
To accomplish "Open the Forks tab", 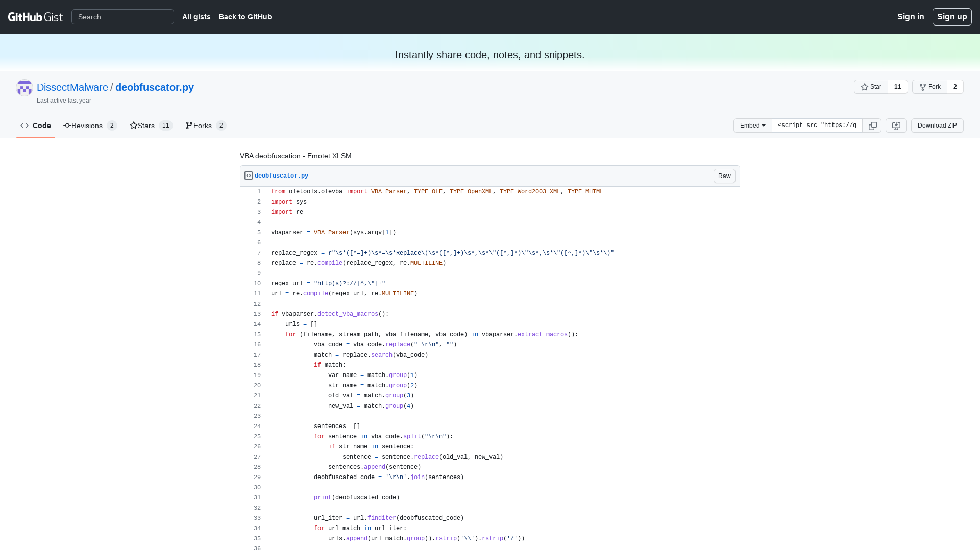I will 206,126.
